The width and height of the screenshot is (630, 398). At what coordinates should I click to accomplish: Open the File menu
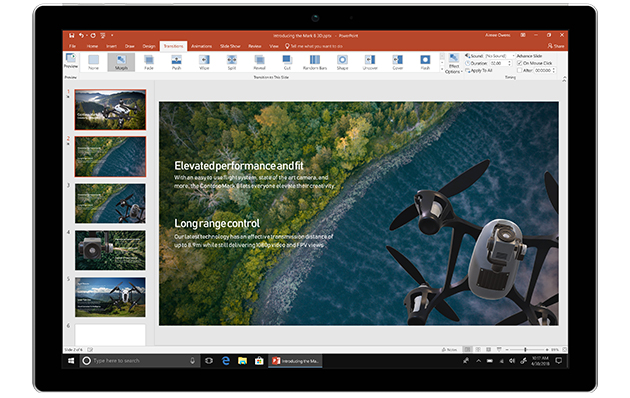72,46
